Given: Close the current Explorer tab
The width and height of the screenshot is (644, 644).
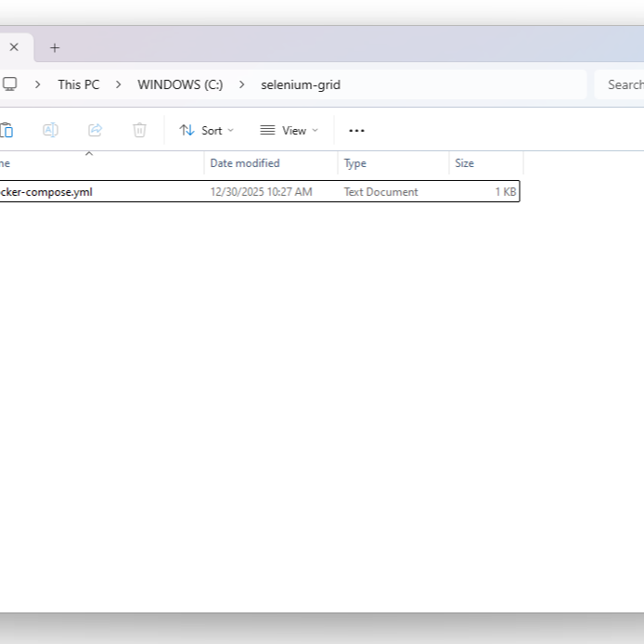Looking at the screenshot, I should (x=14, y=47).
